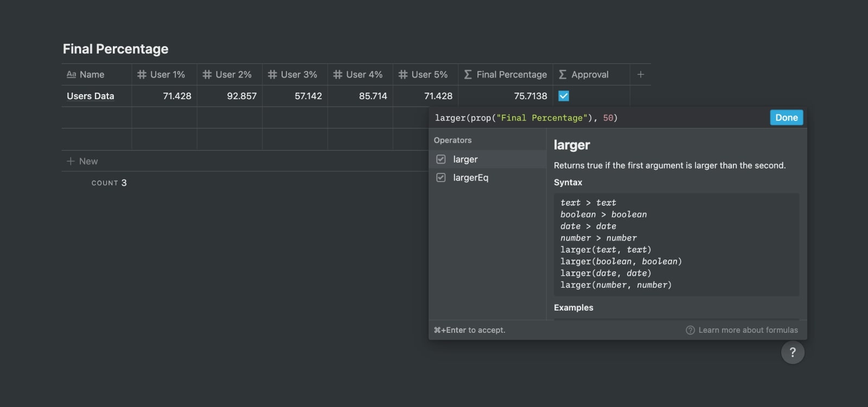Image resolution: width=868 pixels, height=407 pixels.
Task: Click the largerEq operator checkbox icon
Action: click(441, 178)
